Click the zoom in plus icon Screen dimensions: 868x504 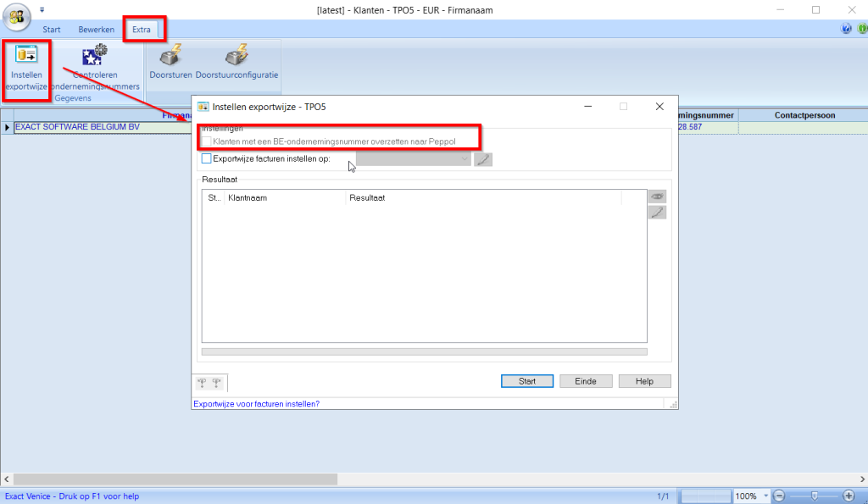(x=849, y=496)
